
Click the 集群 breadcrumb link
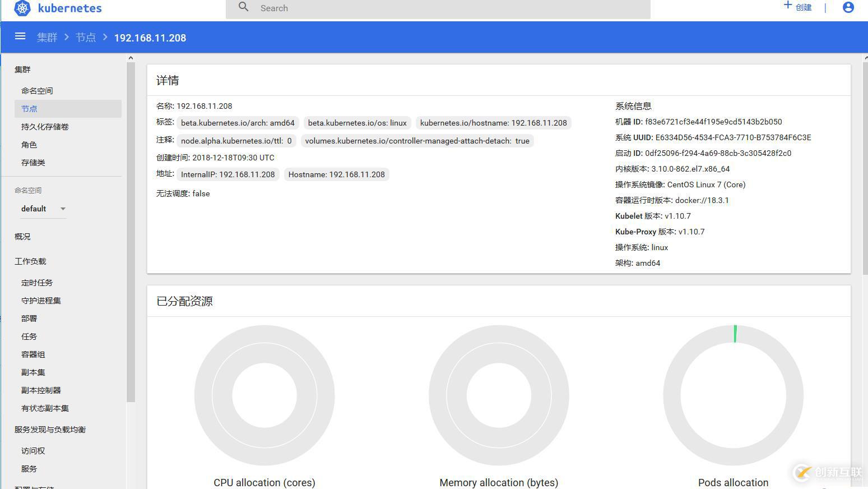pyautogui.click(x=47, y=38)
